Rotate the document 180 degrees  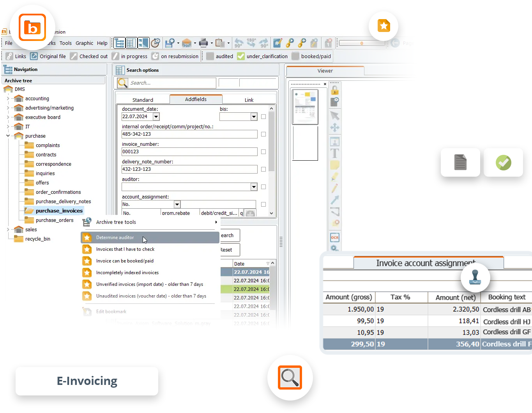coord(251,43)
